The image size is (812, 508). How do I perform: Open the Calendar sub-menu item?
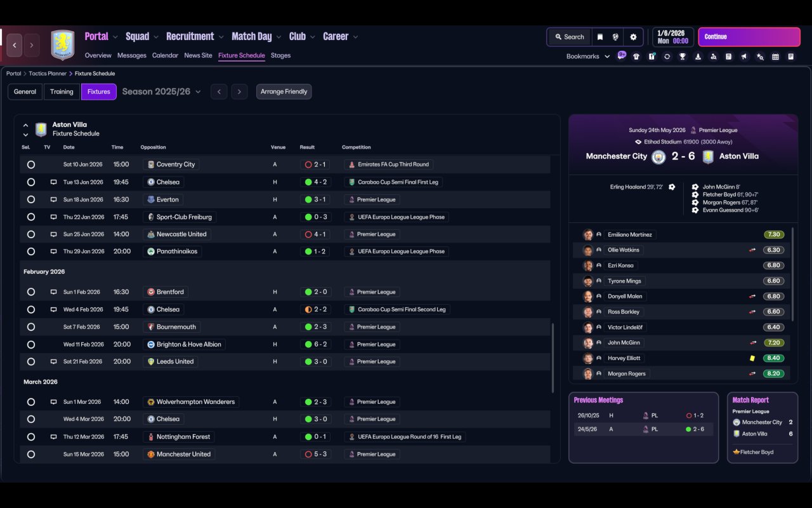[165, 56]
